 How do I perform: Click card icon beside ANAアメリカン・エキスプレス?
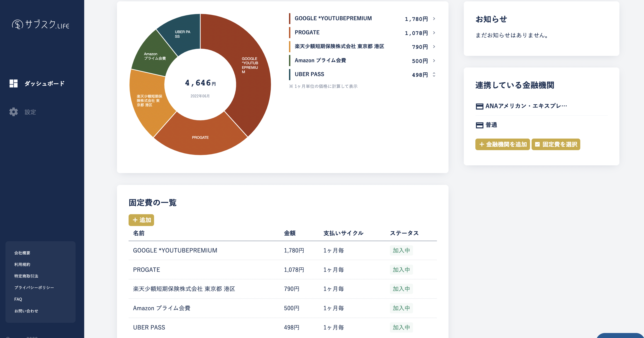[479, 106]
